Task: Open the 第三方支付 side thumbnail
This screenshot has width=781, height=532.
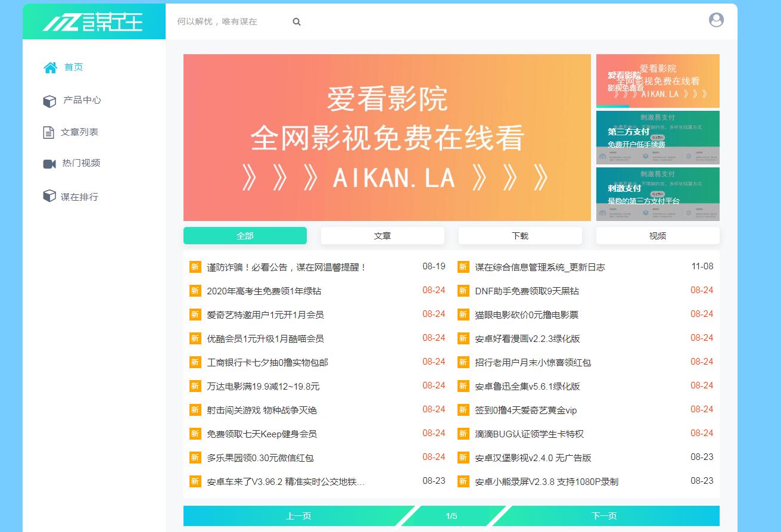Action: pyautogui.click(x=658, y=138)
